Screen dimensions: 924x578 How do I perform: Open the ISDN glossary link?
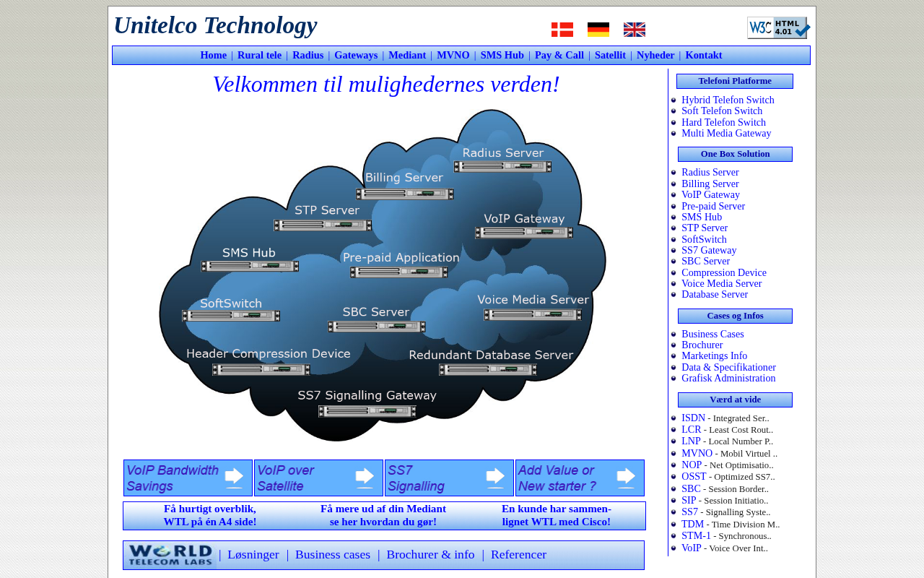click(x=693, y=418)
